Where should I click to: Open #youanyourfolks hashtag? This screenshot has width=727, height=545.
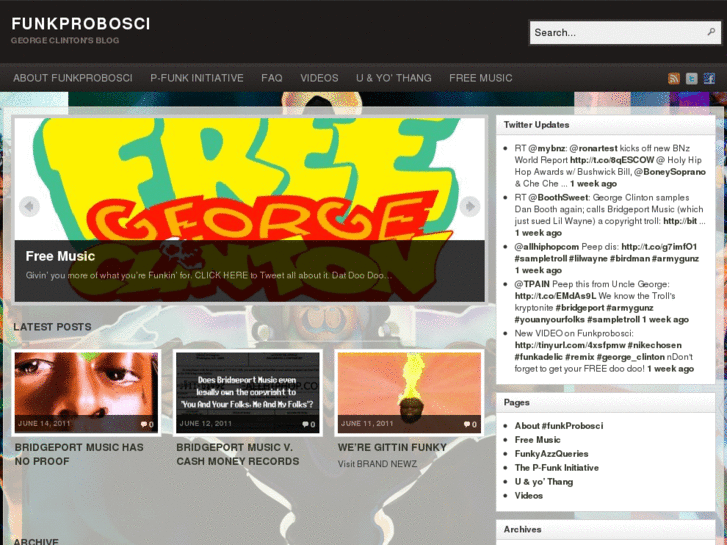(549, 319)
